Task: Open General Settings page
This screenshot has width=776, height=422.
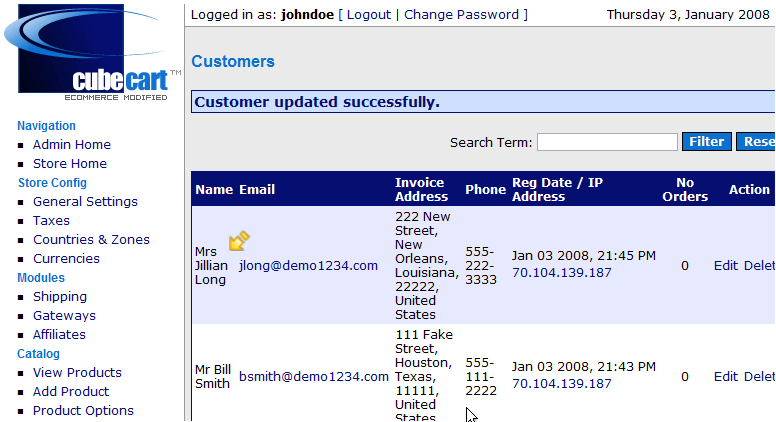Action: point(85,202)
